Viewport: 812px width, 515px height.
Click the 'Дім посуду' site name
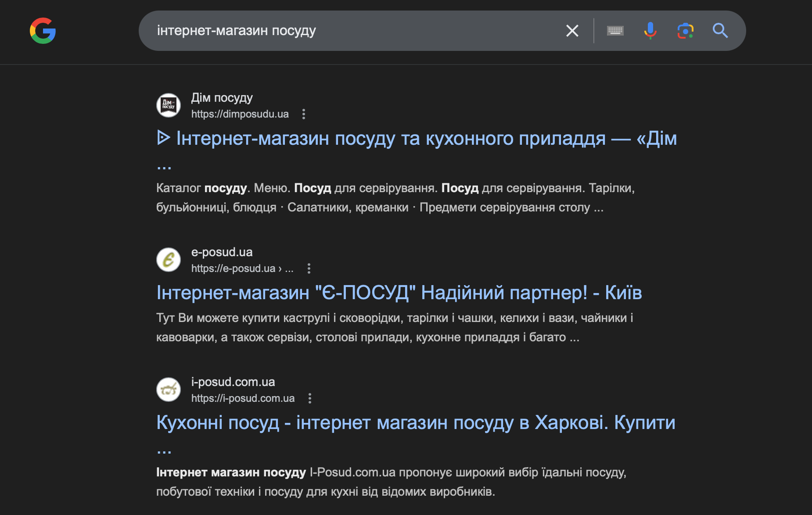[222, 97]
